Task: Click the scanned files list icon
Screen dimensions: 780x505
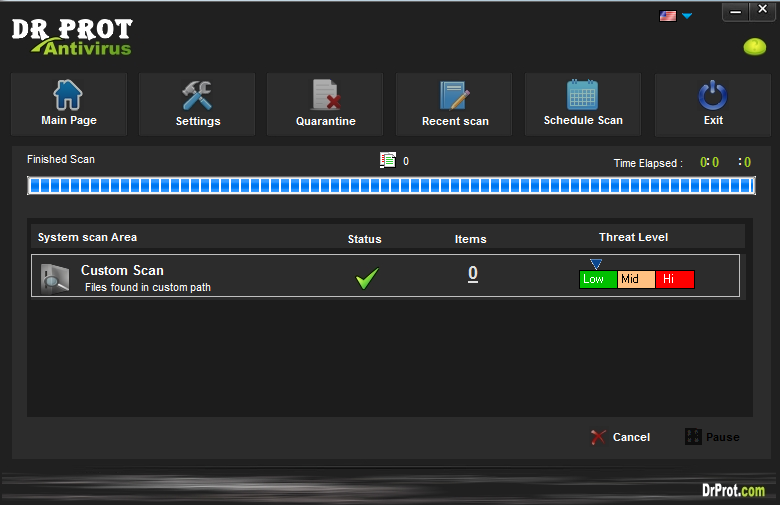Action: tap(388, 160)
